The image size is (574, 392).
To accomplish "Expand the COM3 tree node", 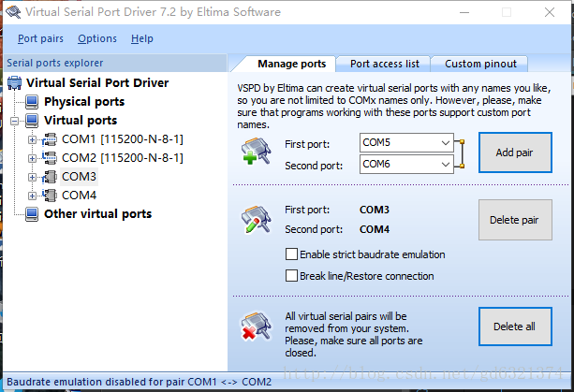I will 32,177.
